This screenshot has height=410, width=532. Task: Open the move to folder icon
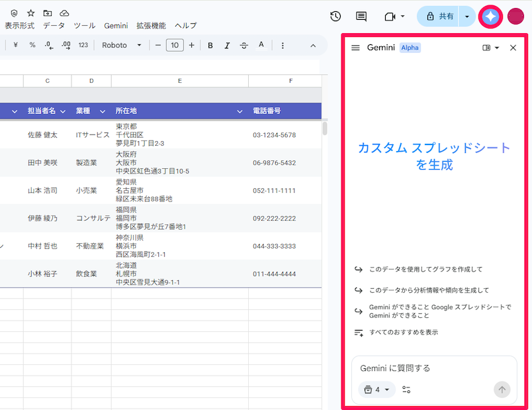[x=48, y=13]
